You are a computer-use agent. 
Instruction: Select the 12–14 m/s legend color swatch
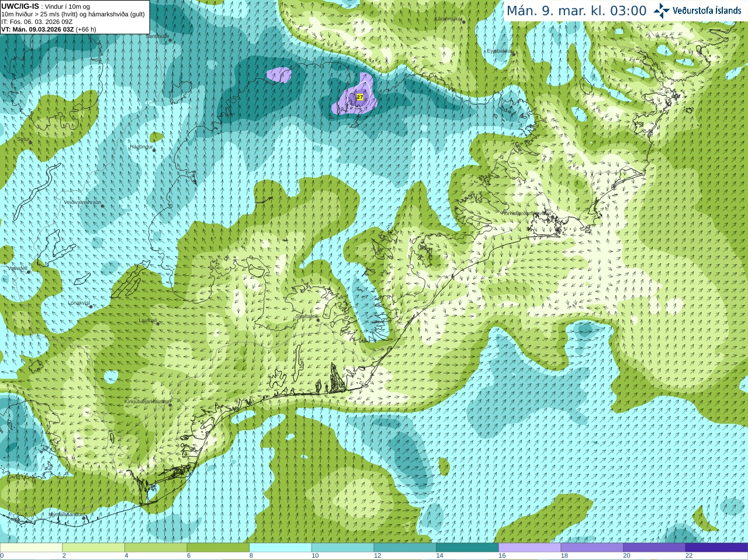tap(405, 548)
